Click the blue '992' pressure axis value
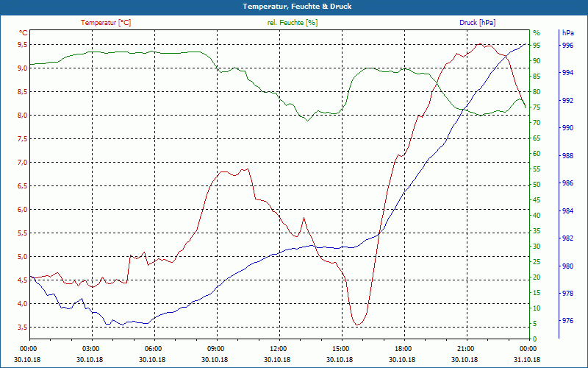The width and height of the screenshot is (588, 368). (x=567, y=101)
